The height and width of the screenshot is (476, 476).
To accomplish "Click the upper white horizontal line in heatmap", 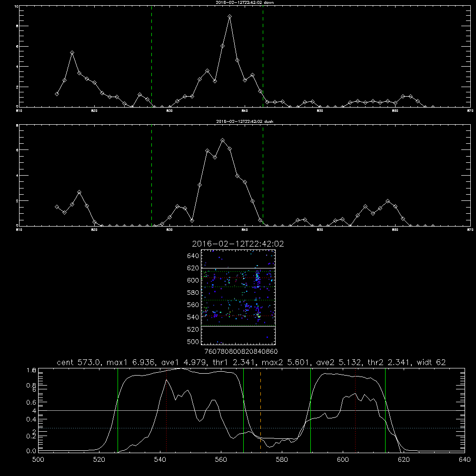I will pos(238,268).
